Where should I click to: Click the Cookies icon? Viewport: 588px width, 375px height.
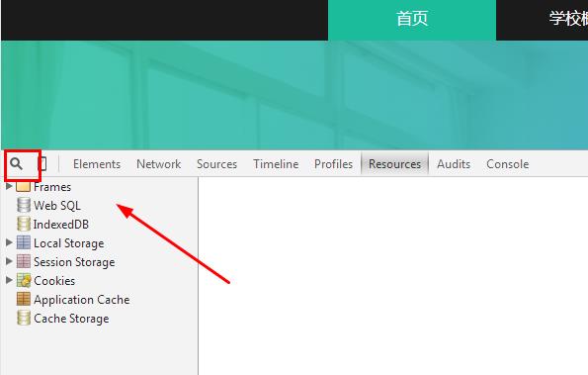pyautogui.click(x=24, y=280)
